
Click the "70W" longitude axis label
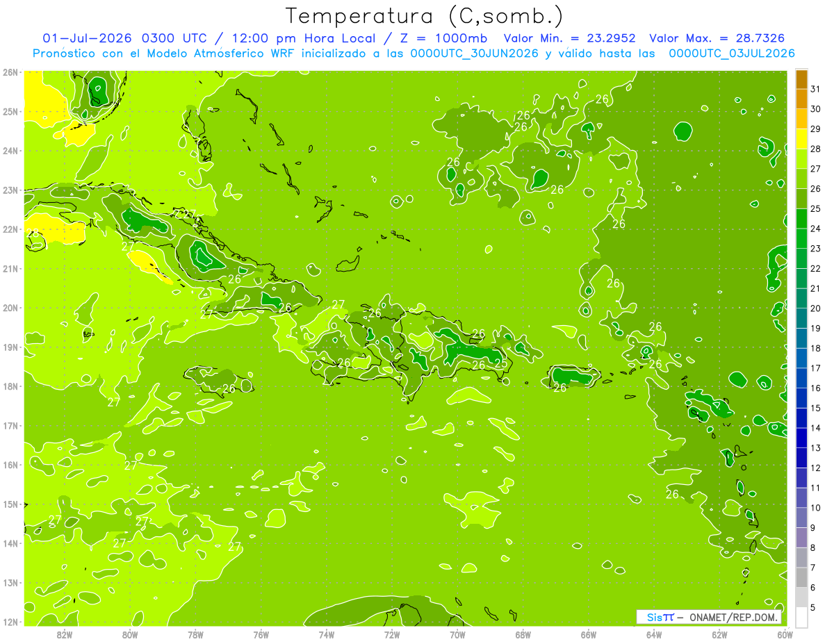pyautogui.click(x=457, y=634)
